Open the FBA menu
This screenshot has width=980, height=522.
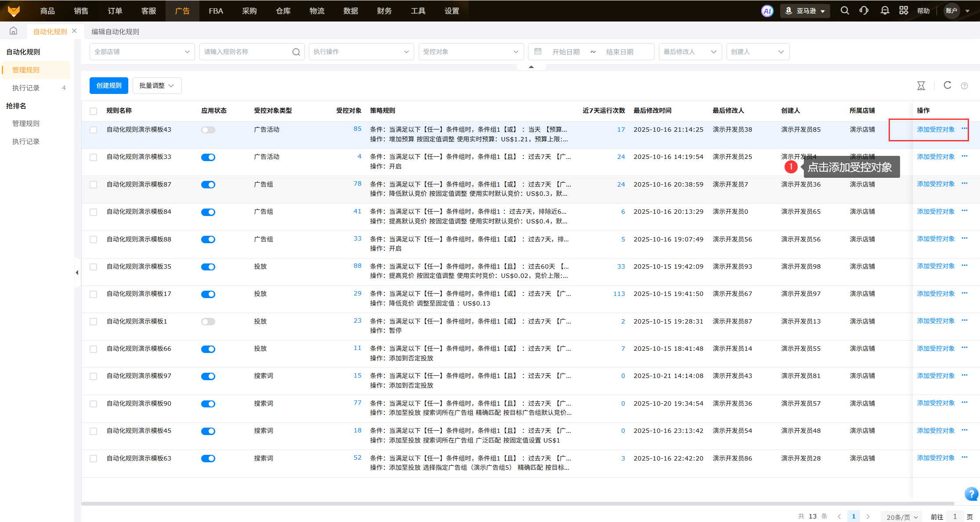[216, 11]
